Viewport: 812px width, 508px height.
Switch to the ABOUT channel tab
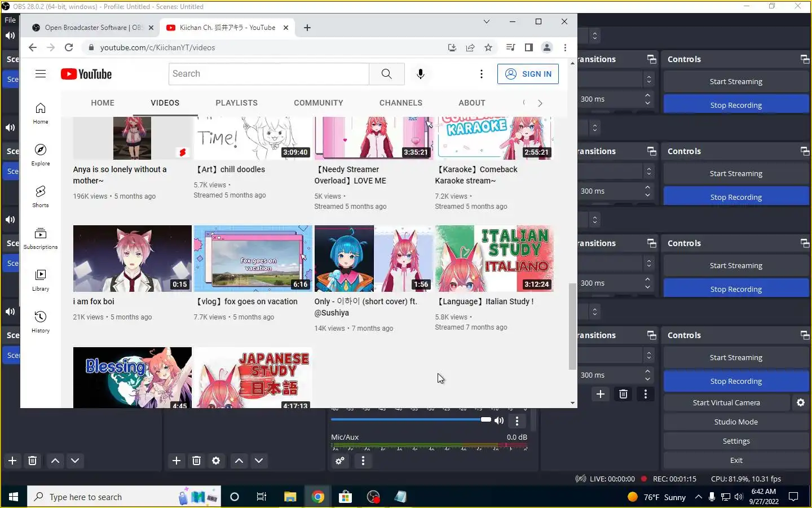pyautogui.click(x=471, y=103)
